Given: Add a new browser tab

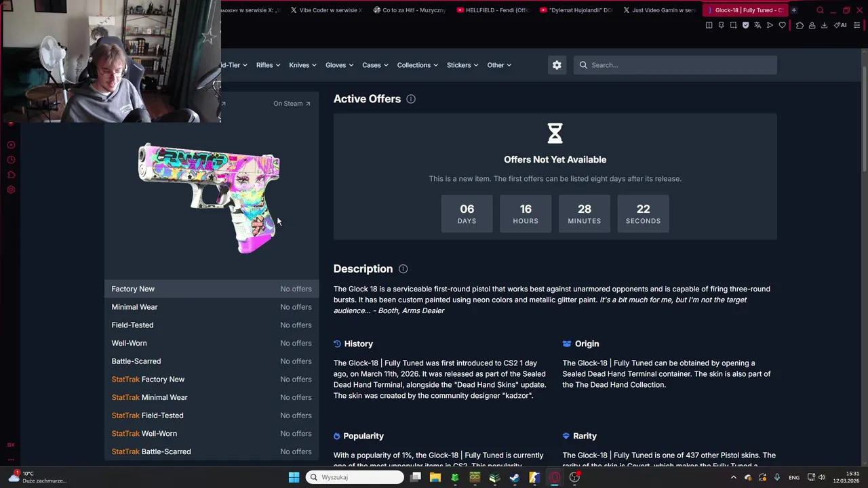Looking at the screenshot, I should 793,10.
